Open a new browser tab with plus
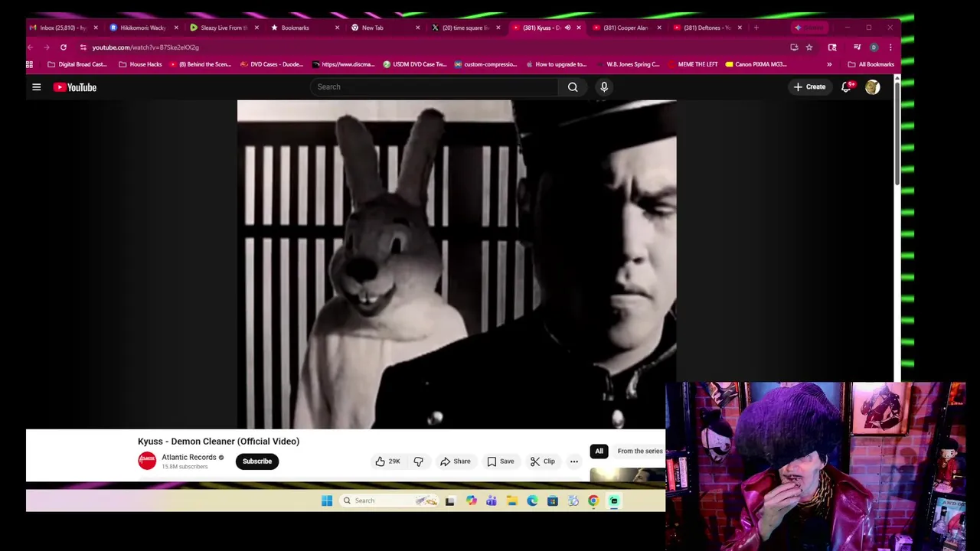The width and height of the screenshot is (980, 551). coord(756,28)
